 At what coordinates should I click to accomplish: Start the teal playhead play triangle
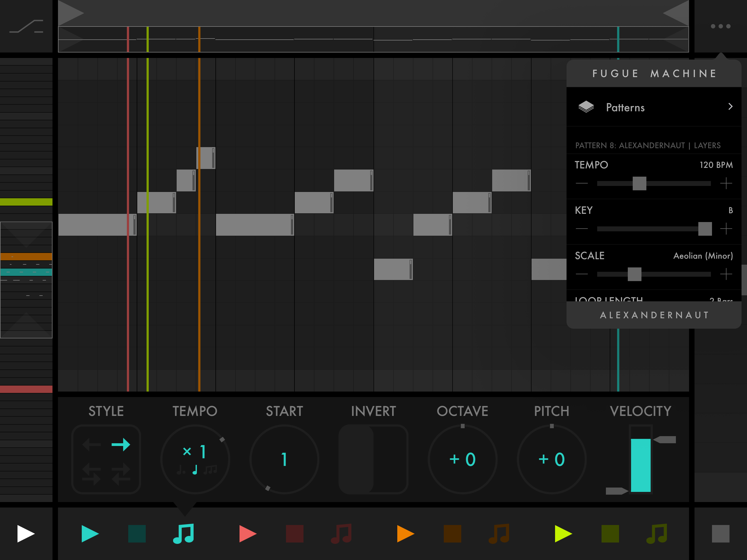[90, 534]
